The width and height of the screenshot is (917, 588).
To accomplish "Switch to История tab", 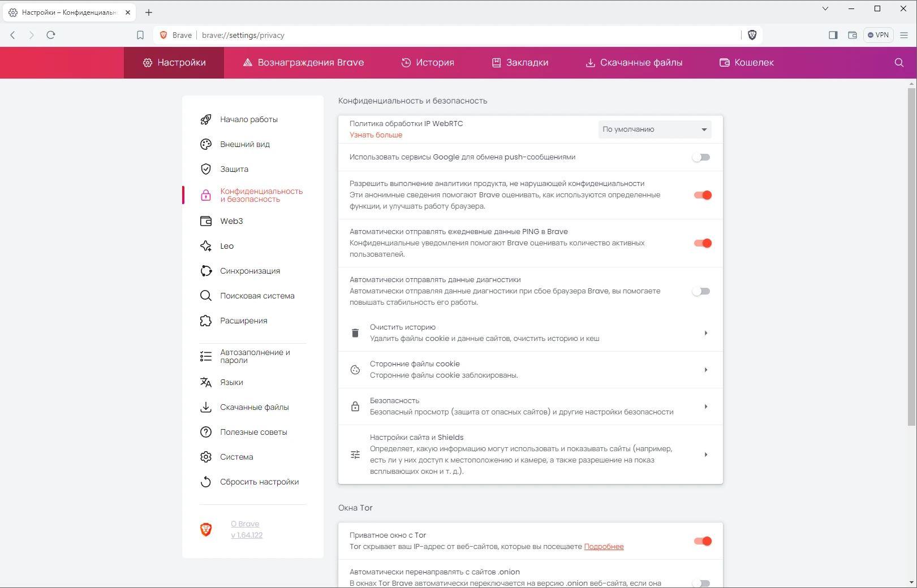I will [x=428, y=63].
